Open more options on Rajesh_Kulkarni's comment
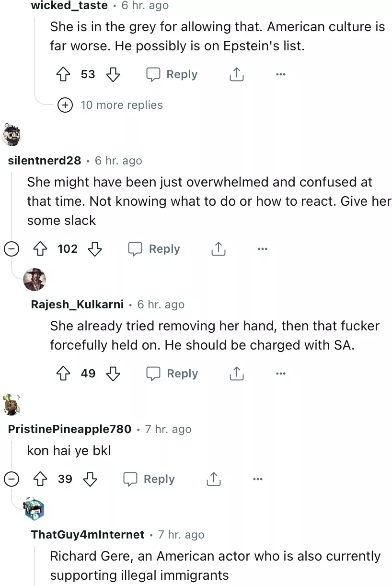The width and height of the screenshot is (392, 586). tap(281, 374)
